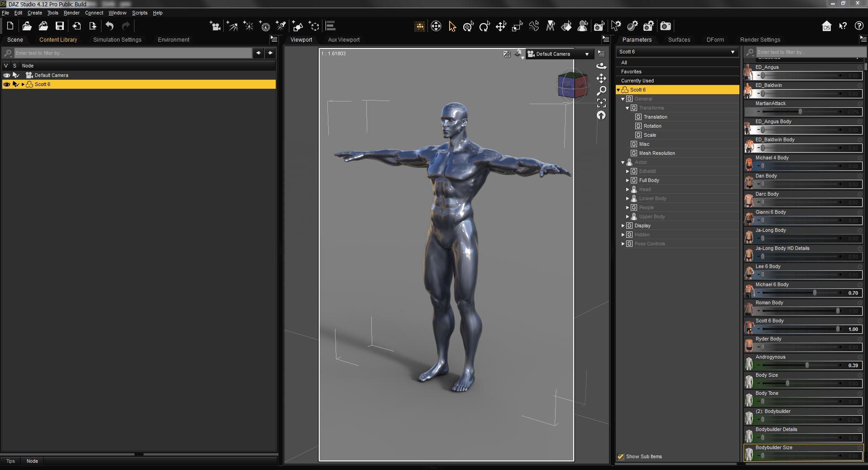Viewport: 868px width, 470px height.
Task: Select the Translation property group
Action: pos(655,117)
